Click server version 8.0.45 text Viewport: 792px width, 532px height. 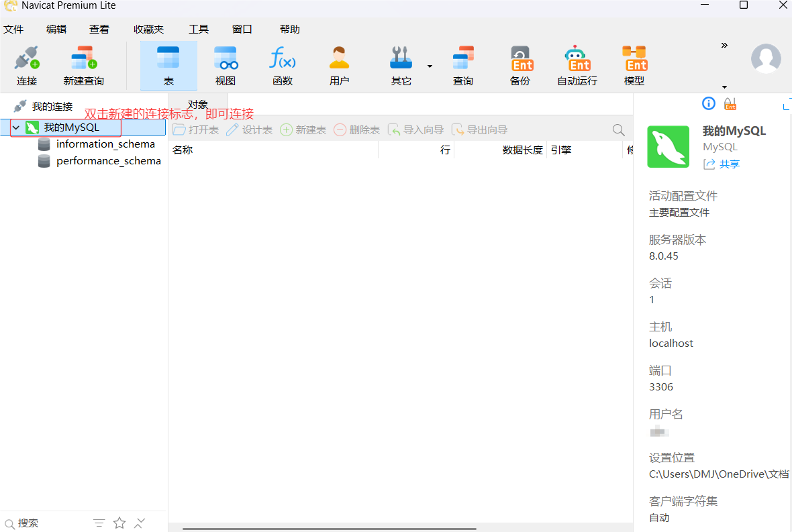click(663, 256)
